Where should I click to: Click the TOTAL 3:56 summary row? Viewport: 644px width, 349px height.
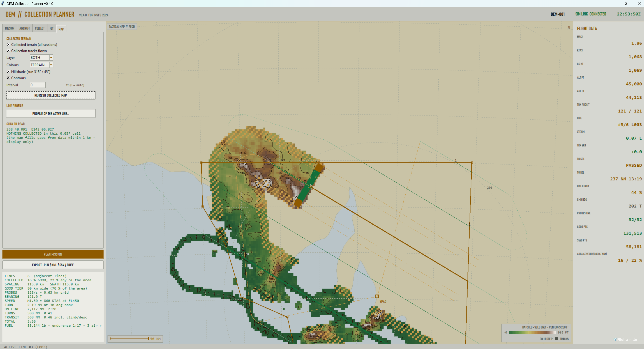coord(20,322)
